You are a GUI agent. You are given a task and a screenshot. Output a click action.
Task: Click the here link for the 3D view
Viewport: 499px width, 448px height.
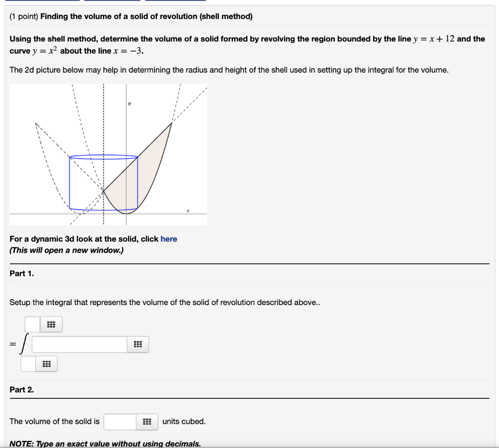coord(169,239)
